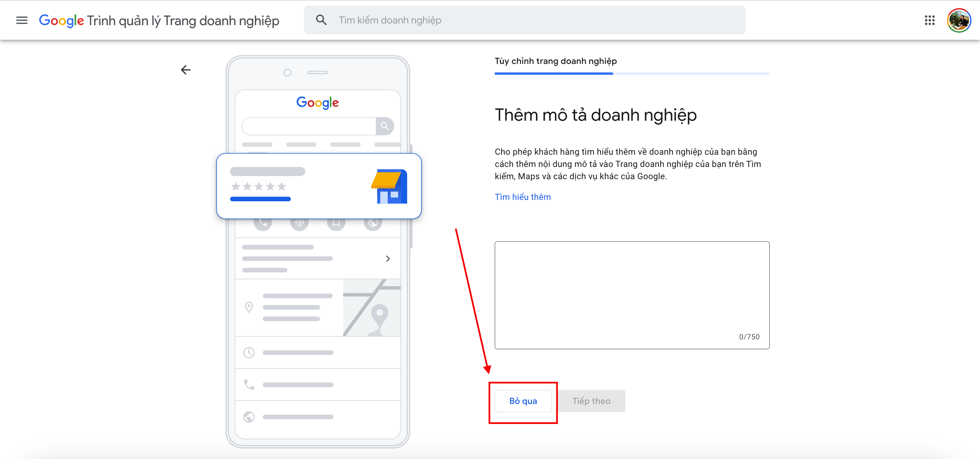Open the hamburger main menu
The image size is (980, 459).
tap(22, 20)
